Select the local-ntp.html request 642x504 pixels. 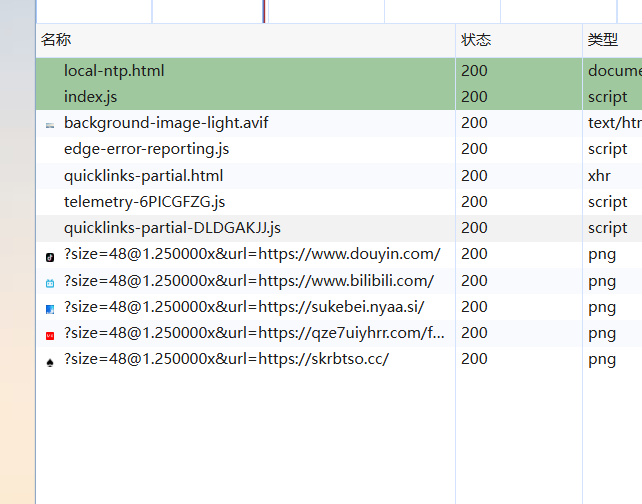click(x=114, y=71)
